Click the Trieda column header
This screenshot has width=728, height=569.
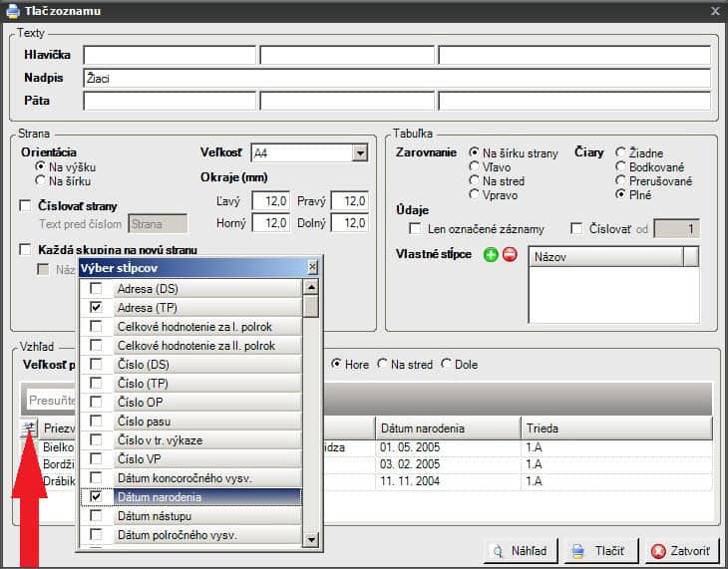coord(616,427)
